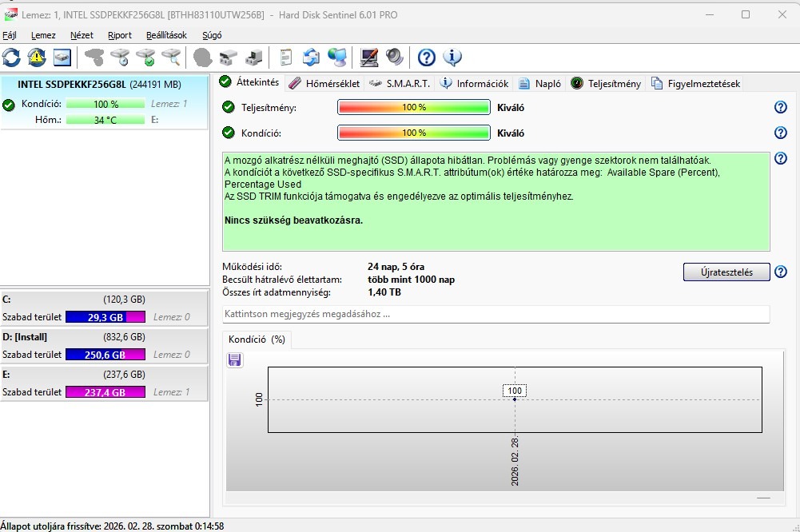Click the computer tower with binoculars icon
The image size is (800, 532).
tap(253, 58)
